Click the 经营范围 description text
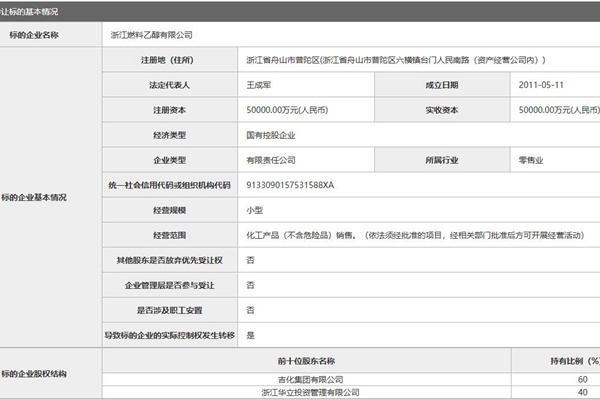 tap(416, 236)
